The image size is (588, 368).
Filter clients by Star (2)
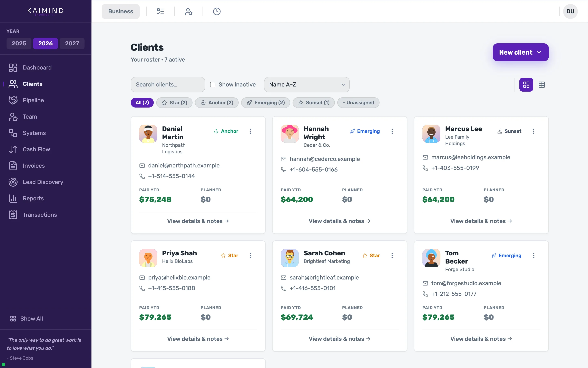174,103
